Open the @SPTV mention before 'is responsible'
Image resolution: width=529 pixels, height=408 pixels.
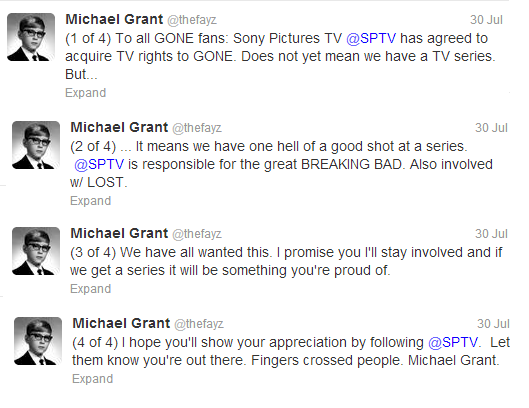99,164
